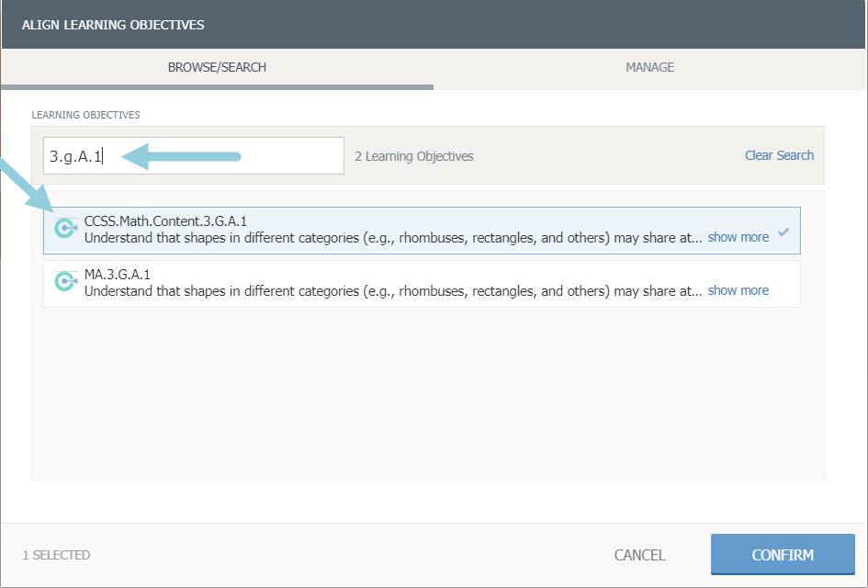868x588 pixels.
Task: Click the description under CCSS.Math.Content.3.G.A.1
Action: (x=393, y=237)
